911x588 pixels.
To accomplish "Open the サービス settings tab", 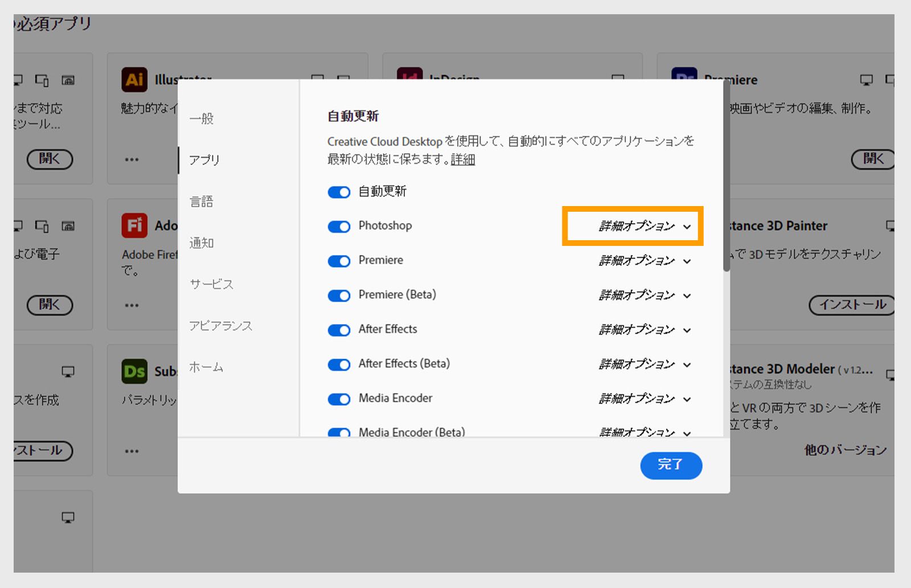I will [211, 284].
